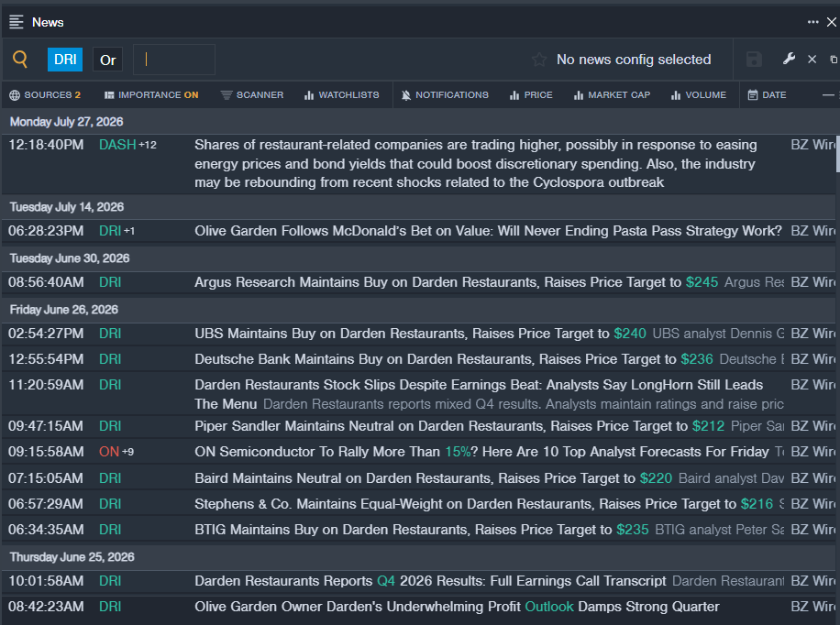This screenshot has height=625, width=840.
Task: Click the DRI ticker on 10:01:58AM row
Action: click(110, 580)
